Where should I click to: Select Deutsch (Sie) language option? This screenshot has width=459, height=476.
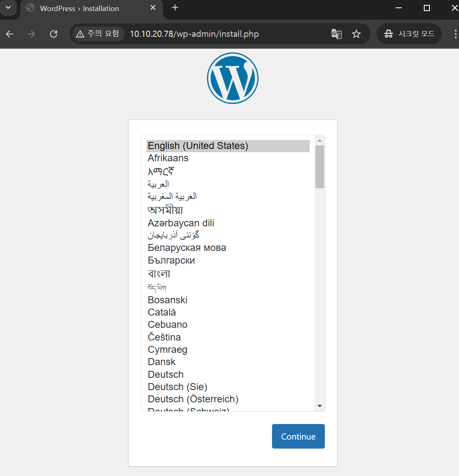tap(228, 387)
